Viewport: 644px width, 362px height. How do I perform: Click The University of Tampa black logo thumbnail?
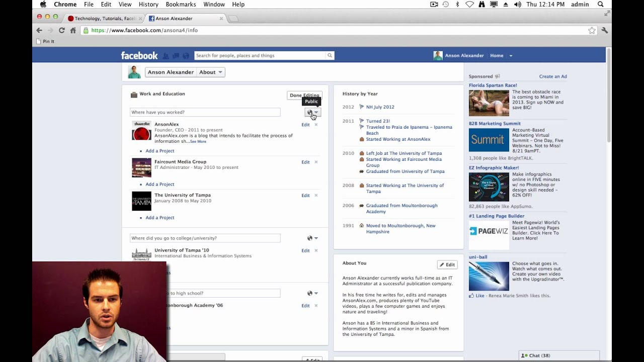click(x=141, y=201)
